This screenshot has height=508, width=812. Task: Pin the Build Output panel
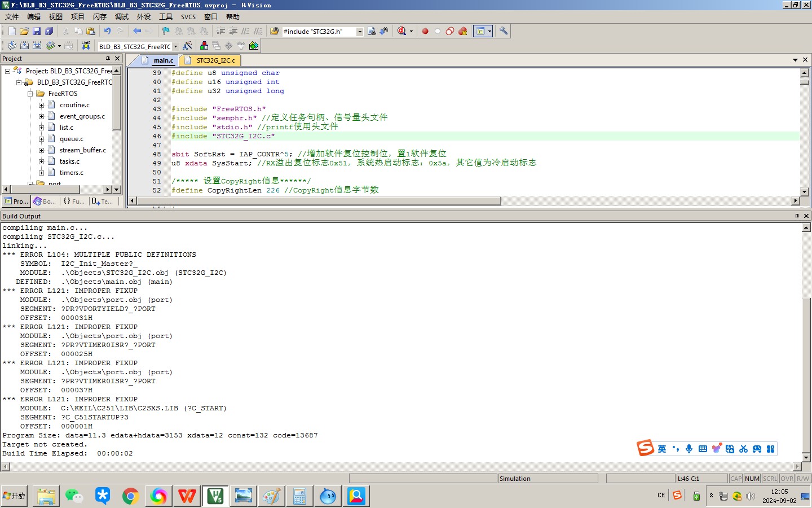(797, 216)
